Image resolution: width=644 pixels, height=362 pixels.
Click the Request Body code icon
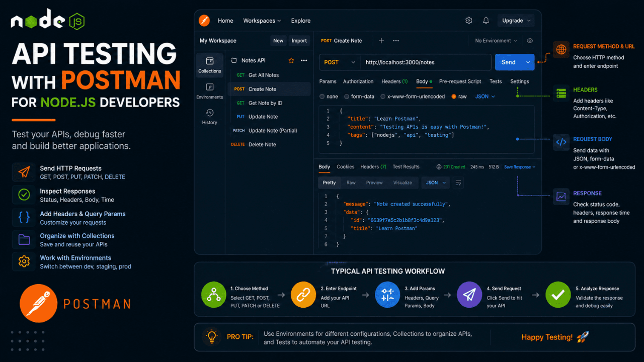tap(560, 142)
